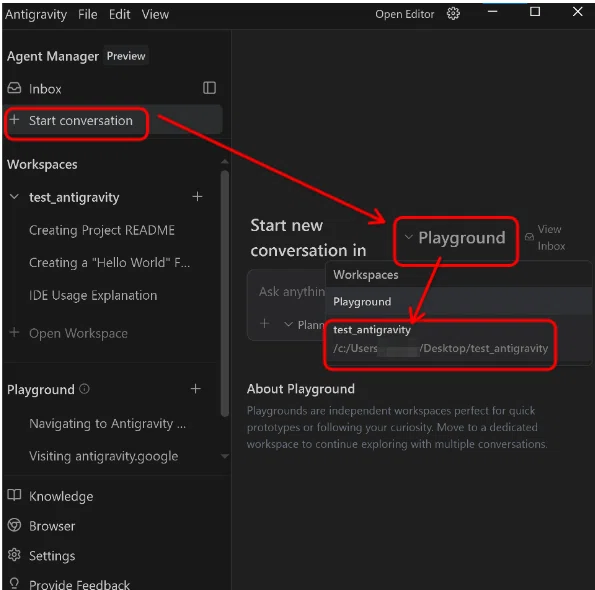Click the Knowledge book icon
This screenshot has width=595, height=590.
coord(14,495)
